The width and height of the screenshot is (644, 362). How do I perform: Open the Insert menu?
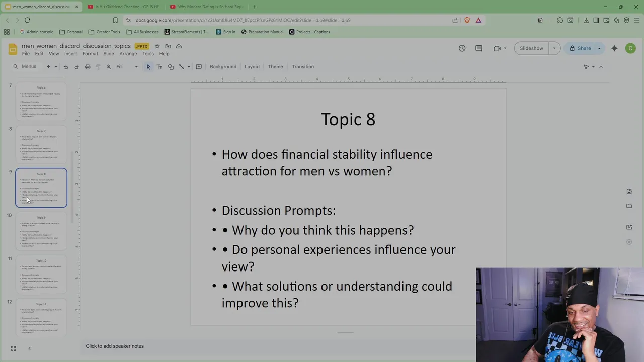coord(70,54)
